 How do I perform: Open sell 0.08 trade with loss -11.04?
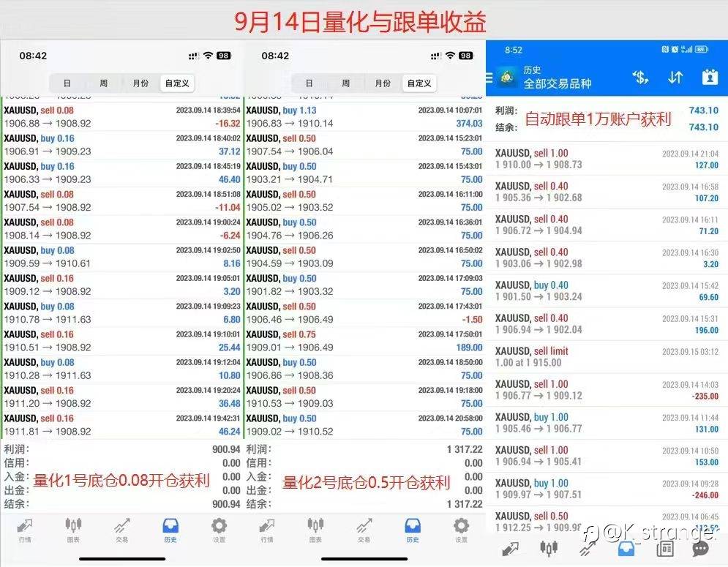pos(122,200)
